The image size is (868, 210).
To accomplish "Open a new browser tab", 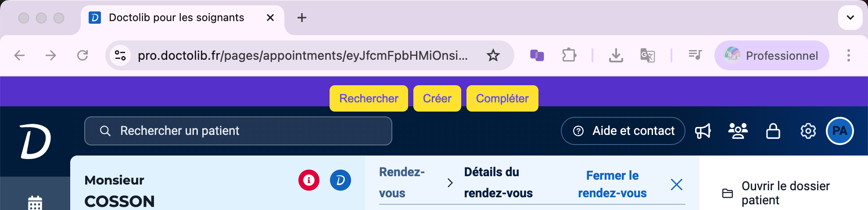I will pos(302,18).
